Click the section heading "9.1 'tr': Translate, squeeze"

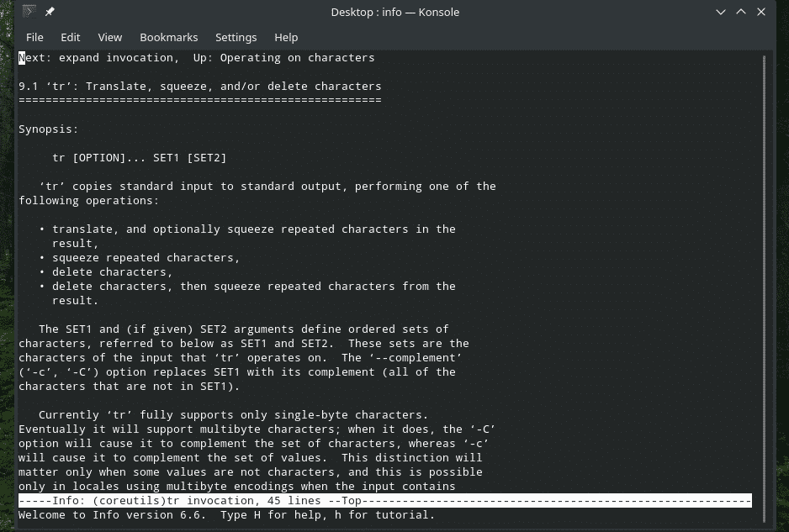click(199, 87)
